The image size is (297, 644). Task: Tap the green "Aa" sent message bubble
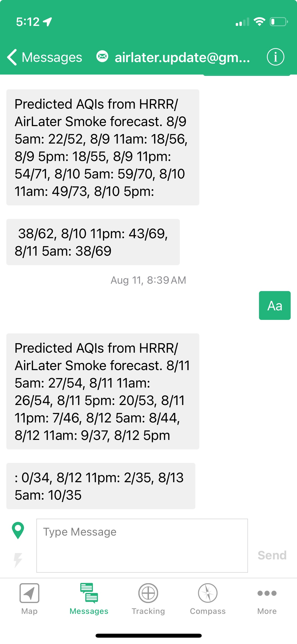tap(275, 306)
